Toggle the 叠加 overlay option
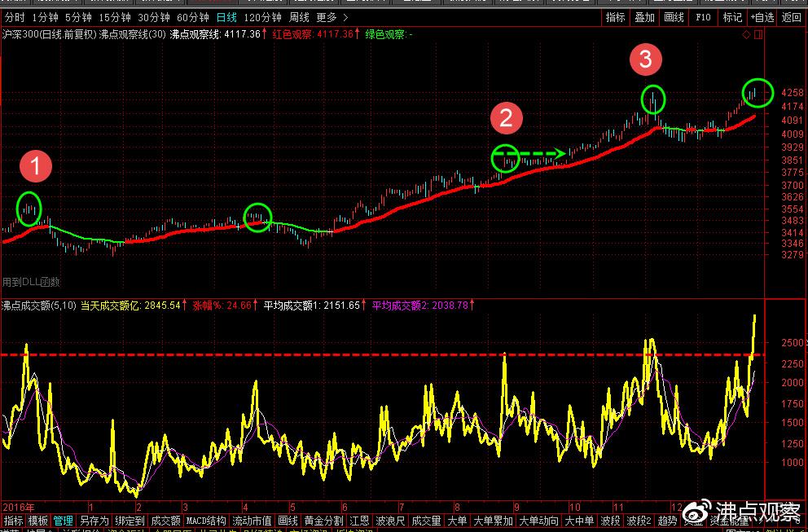808x532 pixels. click(644, 17)
